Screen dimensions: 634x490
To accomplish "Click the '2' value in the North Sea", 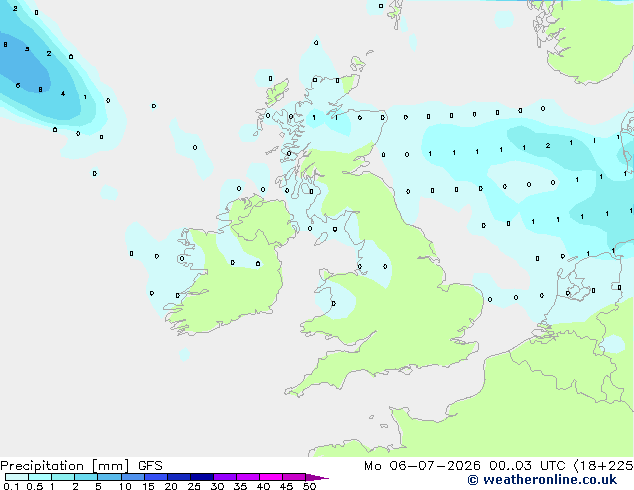I will (547, 146).
